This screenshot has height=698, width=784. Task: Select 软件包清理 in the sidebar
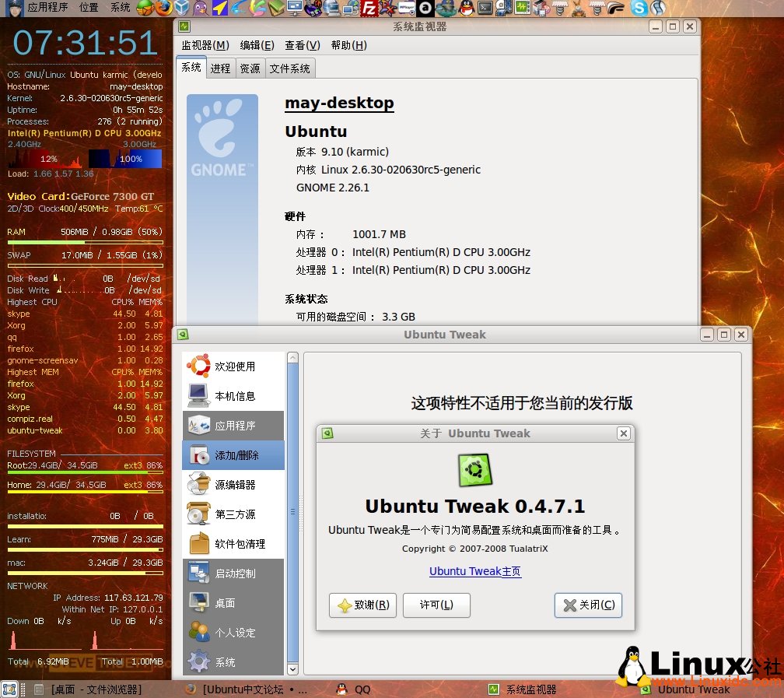pyautogui.click(x=240, y=544)
